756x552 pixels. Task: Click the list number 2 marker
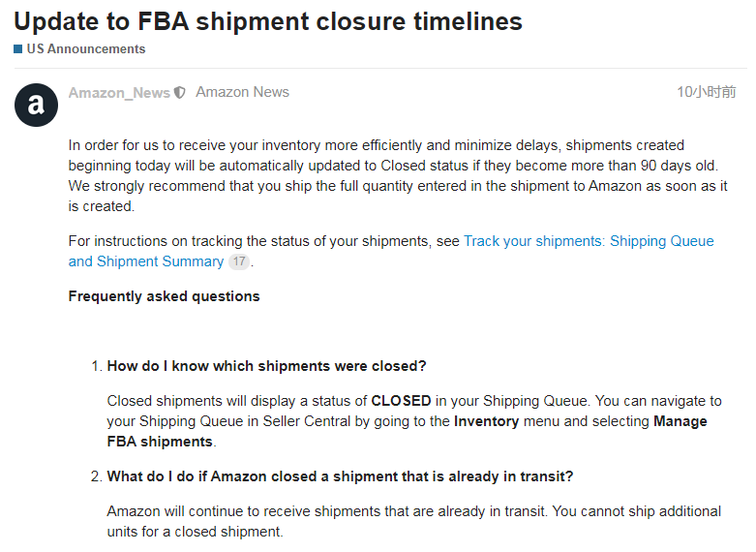[97, 476]
